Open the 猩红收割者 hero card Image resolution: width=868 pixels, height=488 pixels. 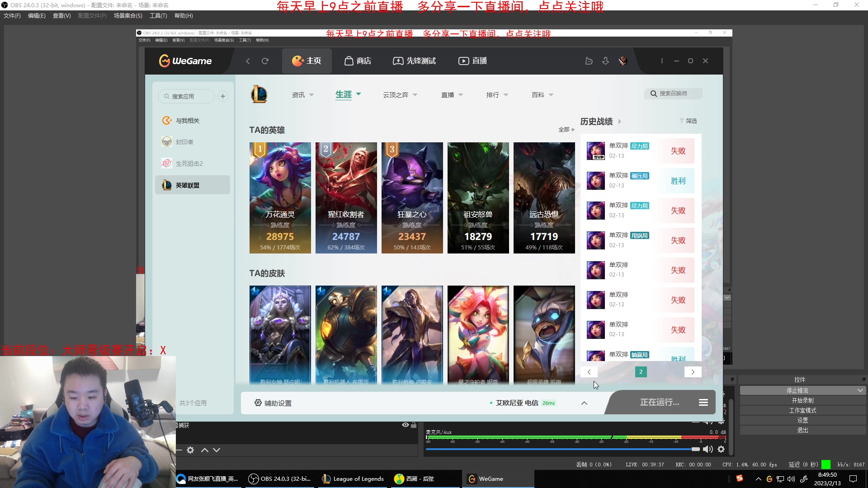tap(346, 198)
